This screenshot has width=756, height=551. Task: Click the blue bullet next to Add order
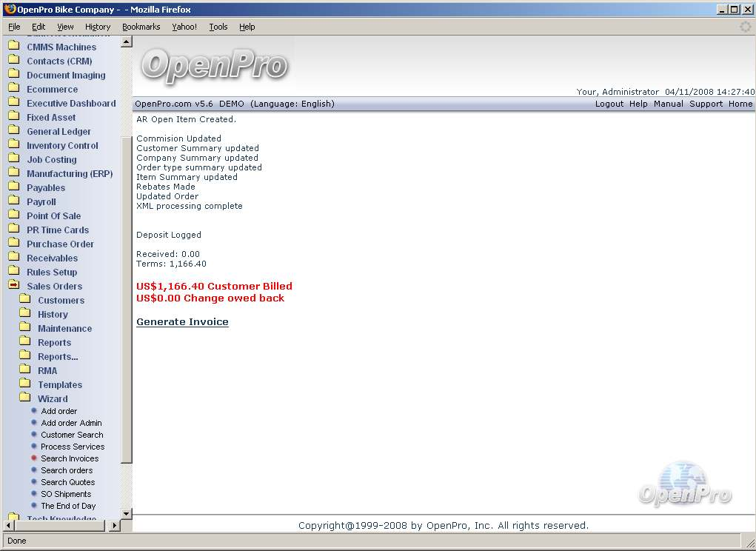(34, 411)
